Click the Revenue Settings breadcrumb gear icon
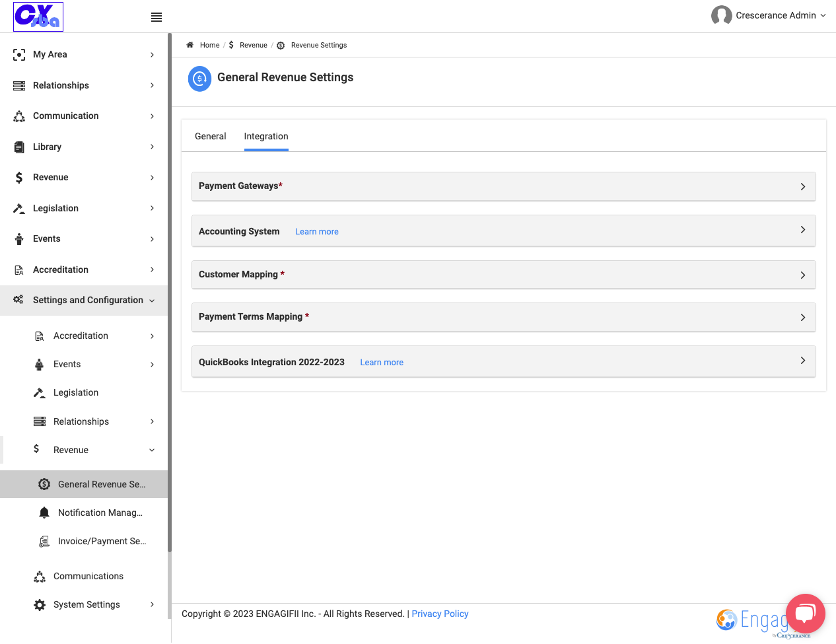Viewport: 836px width, 644px height. pos(281,46)
